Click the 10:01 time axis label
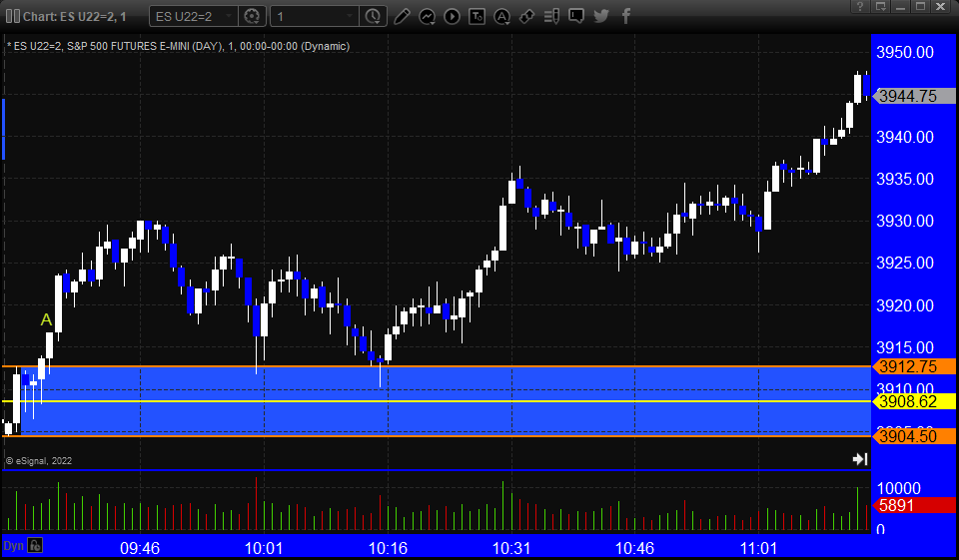This screenshot has height=560, width=959. (264, 548)
